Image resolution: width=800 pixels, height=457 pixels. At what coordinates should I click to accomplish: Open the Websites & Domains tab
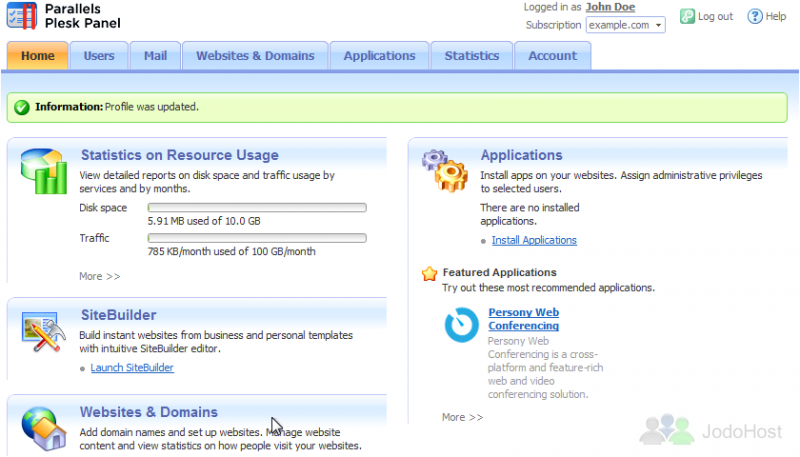pos(255,56)
